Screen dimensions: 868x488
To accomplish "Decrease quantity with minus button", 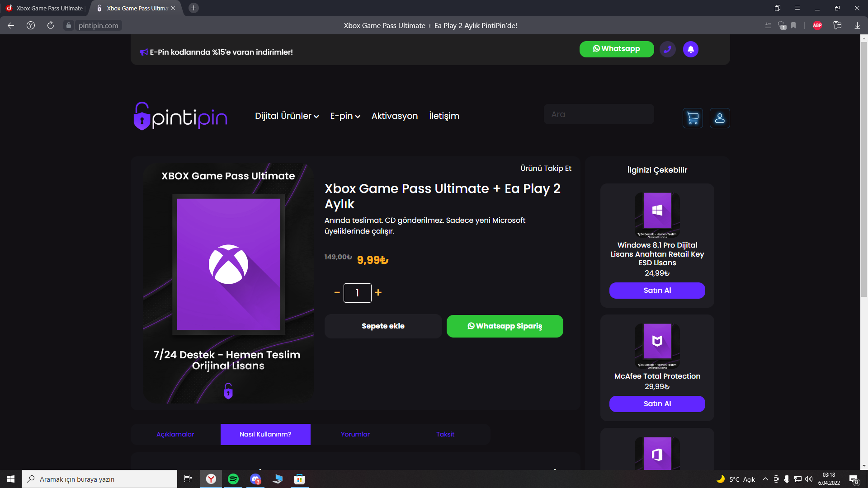I will [337, 293].
